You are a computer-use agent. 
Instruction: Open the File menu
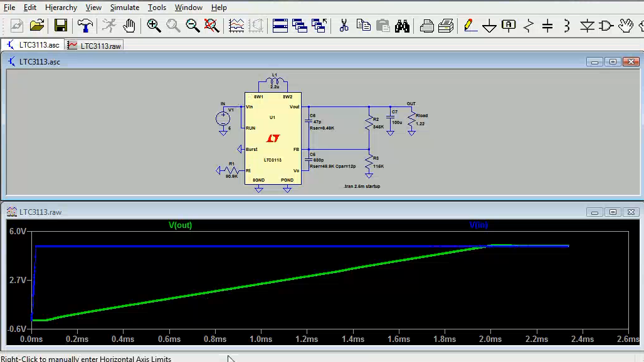9,8
